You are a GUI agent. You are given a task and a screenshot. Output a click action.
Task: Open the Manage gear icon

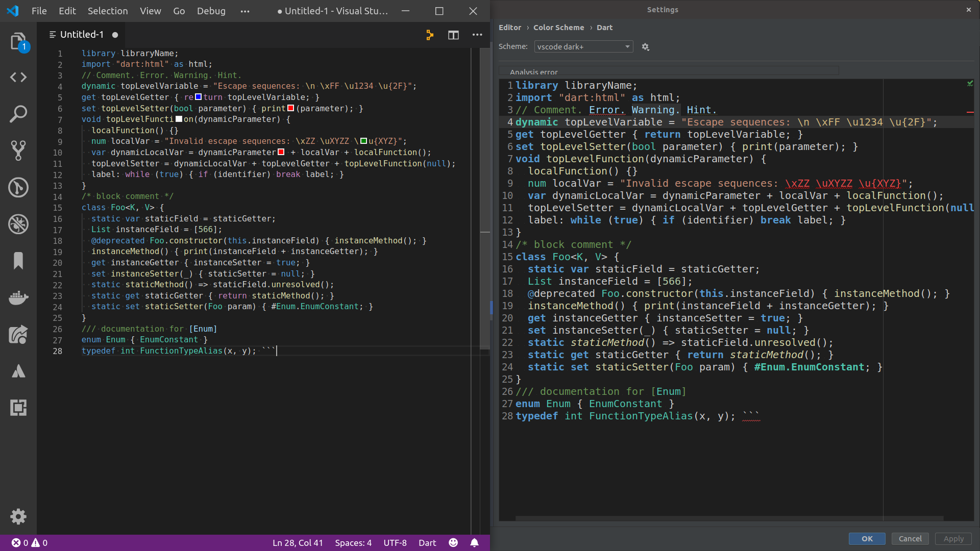tap(18, 516)
